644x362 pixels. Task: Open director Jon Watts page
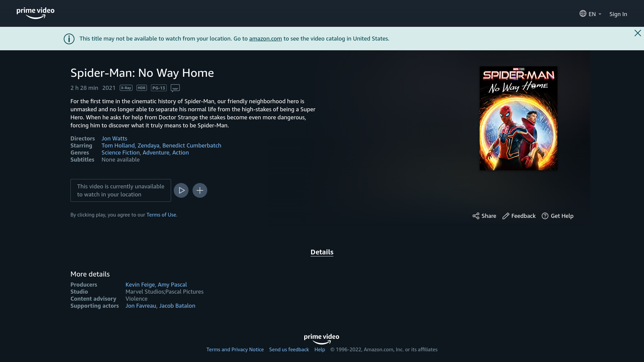point(114,138)
